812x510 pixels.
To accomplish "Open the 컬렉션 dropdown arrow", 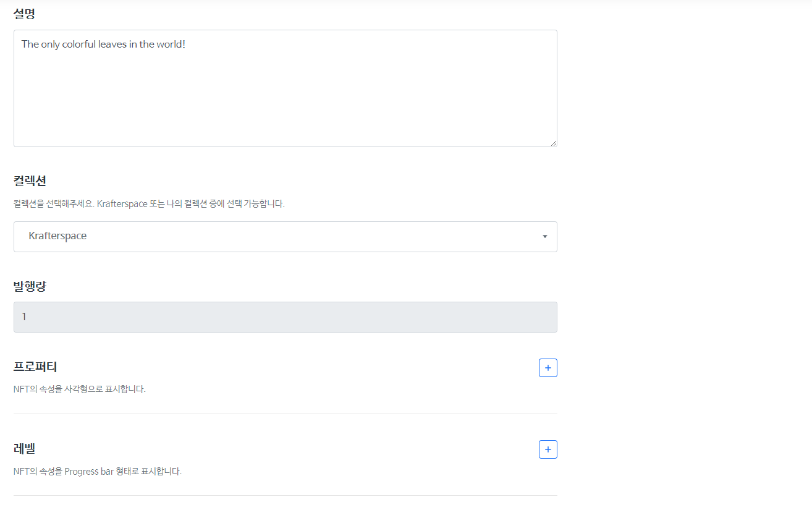I will 544,236.
